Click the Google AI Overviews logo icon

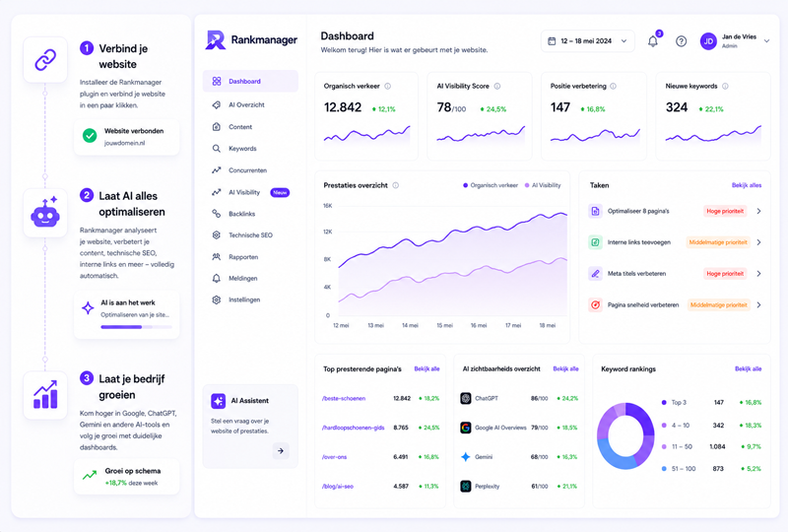[466, 428]
